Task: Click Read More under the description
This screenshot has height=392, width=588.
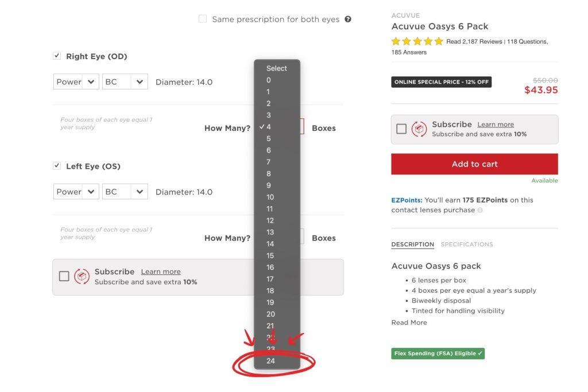Action: (x=409, y=323)
